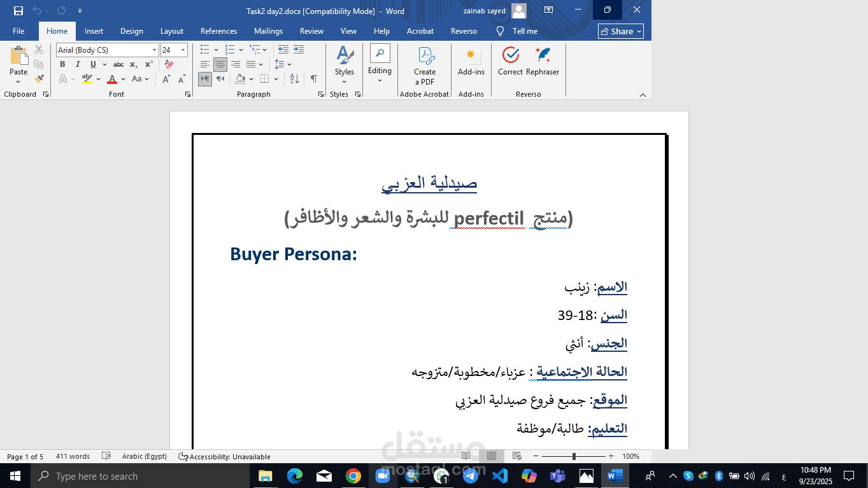Open the font size dropdown

coord(183,50)
